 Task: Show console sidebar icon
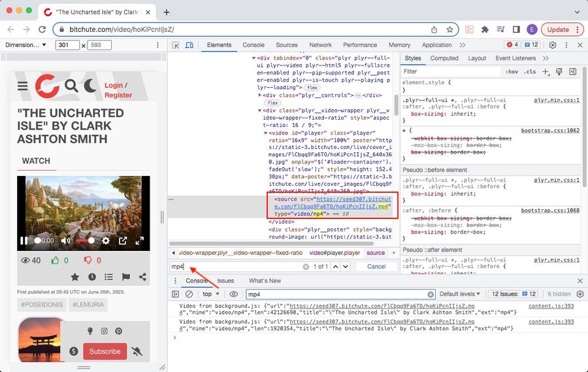click(175, 294)
